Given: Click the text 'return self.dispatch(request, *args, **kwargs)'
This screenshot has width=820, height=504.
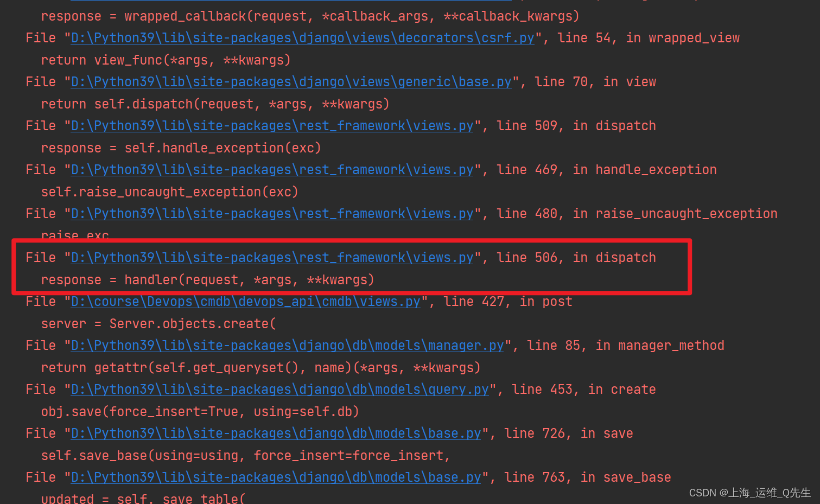Looking at the screenshot, I should click(215, 104).
